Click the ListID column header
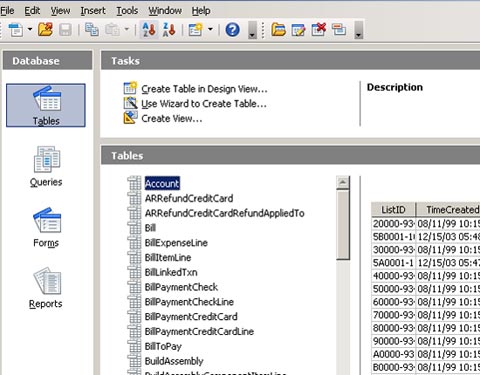Viewport: 480px width, 375px height. point(393,210)
